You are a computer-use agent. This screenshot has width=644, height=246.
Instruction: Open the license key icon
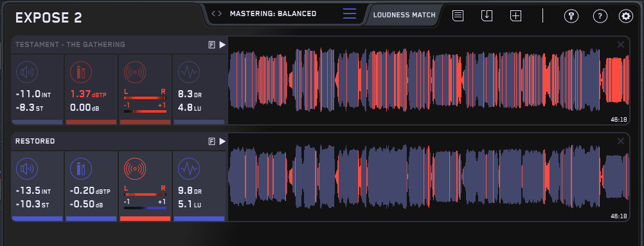(x=571, y=17)
